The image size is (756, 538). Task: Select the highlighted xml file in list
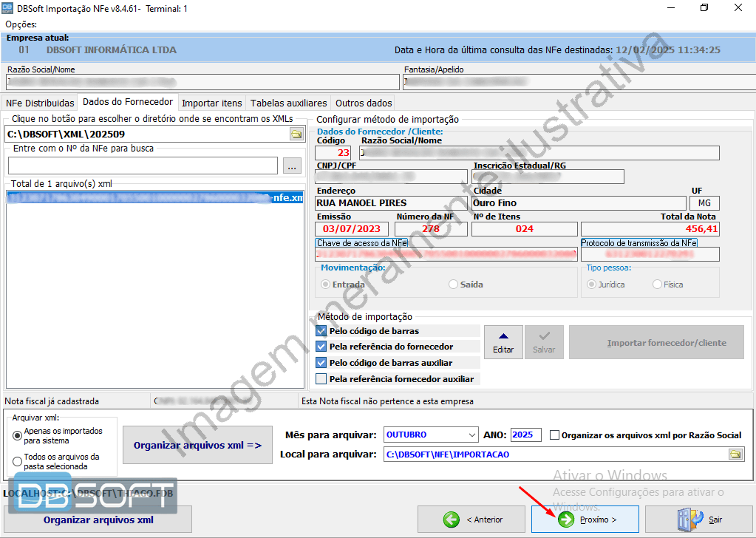154,198
